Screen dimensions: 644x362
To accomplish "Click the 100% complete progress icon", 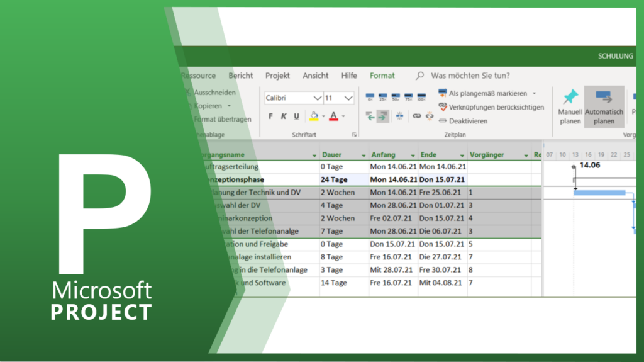I will pos(421,98).
